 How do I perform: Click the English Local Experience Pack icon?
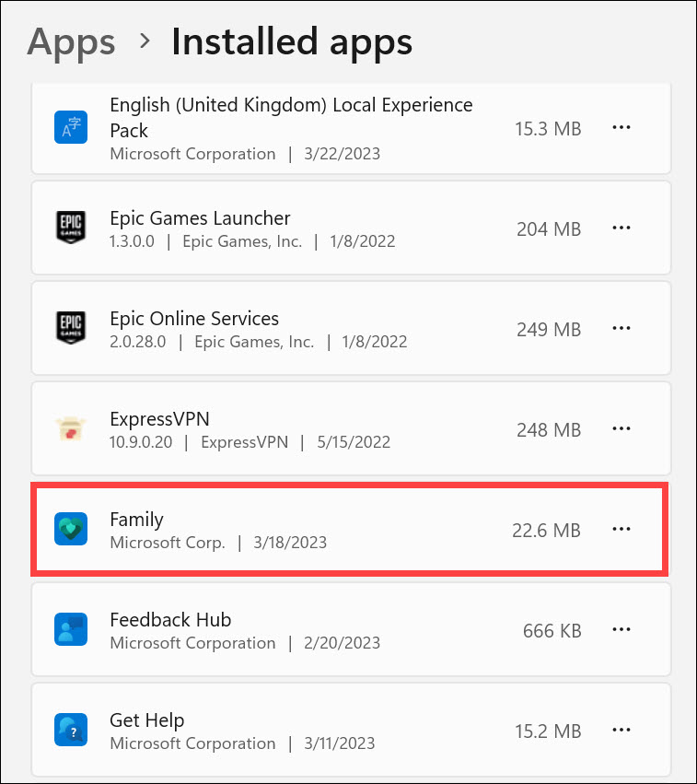[x=71, y=126]
